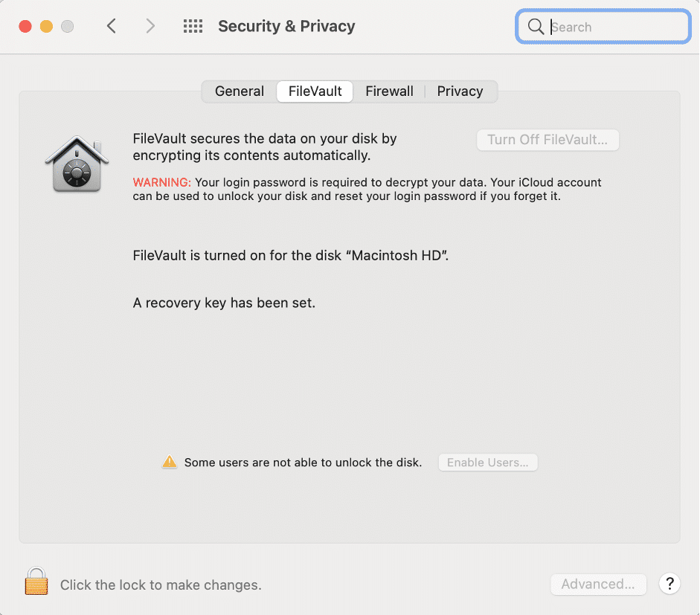The image size is (700, 615).
Task: Click the back navigation chevron
Action: [x=111, y=25]
